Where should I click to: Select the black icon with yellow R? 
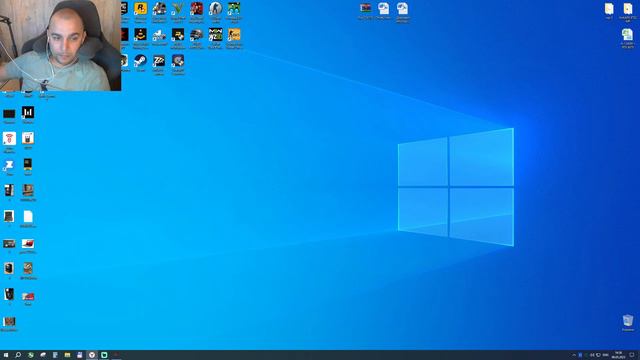pyautogui.click(x=178, y=35)
